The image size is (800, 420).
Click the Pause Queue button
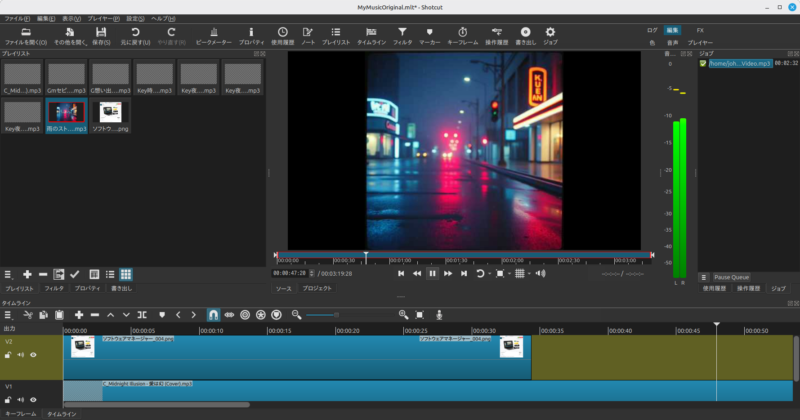(x=730, y=277)
